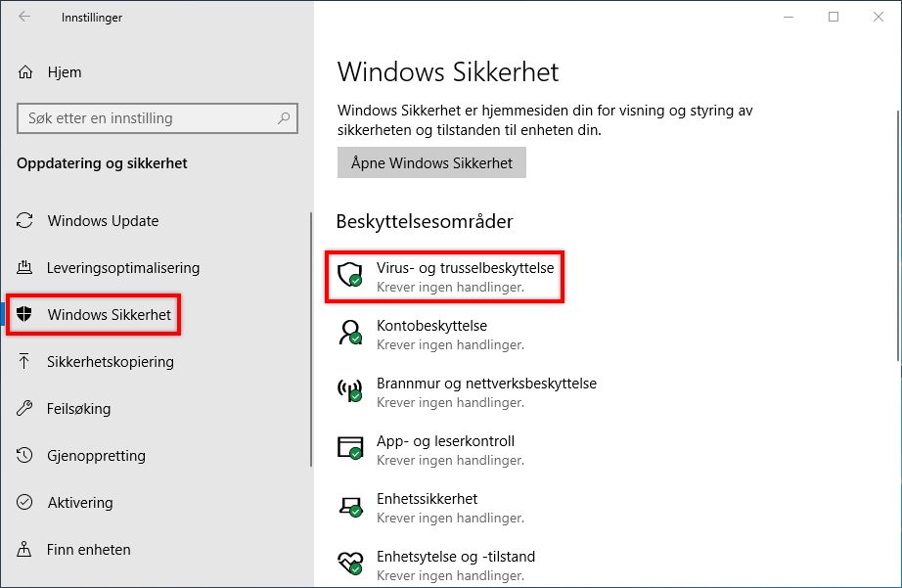This screenshot has height=588, width=902.
Task: Click the Virus- og trusselbeskyttelse shield icon
Action: coord(349,275)
